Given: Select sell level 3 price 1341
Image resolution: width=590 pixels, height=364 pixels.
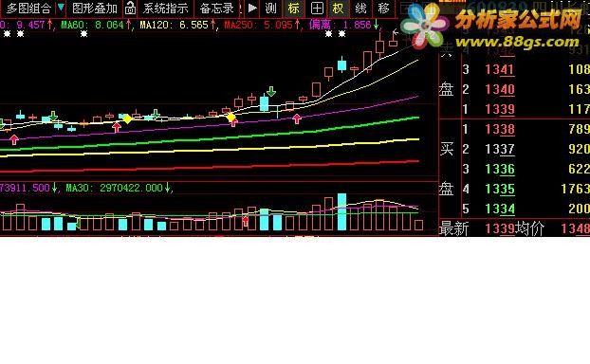Looking at the screenshot, I should [x=500, y=69].
